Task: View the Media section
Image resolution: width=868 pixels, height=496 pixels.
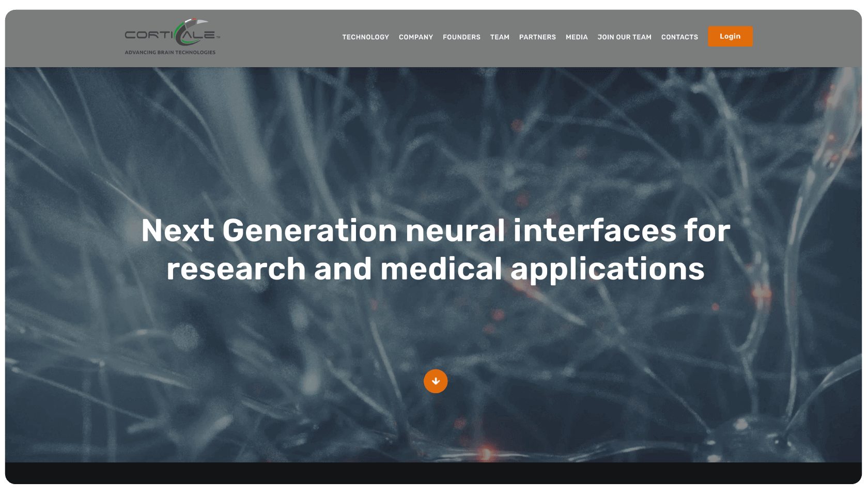Action: (577, 37)
